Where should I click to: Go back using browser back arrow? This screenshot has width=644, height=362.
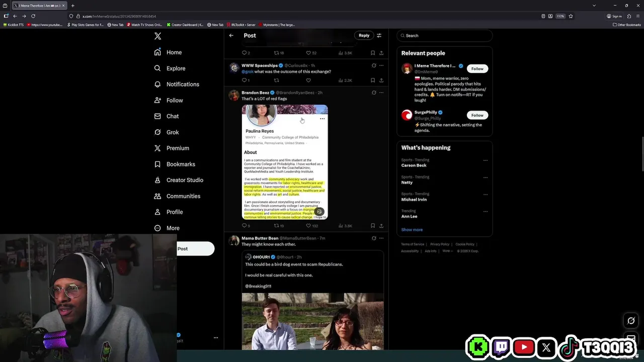tap(15, 16)
